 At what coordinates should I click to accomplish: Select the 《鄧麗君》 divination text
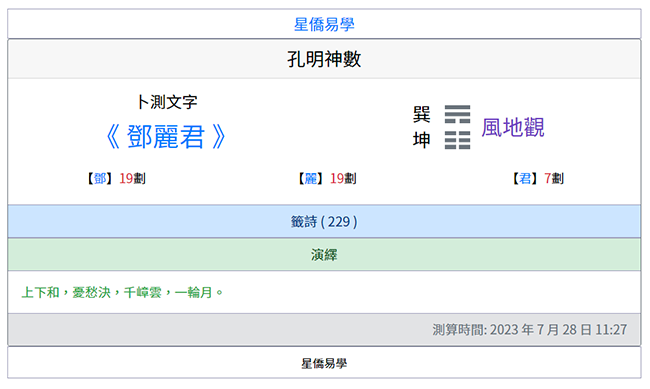pos(166,137)
